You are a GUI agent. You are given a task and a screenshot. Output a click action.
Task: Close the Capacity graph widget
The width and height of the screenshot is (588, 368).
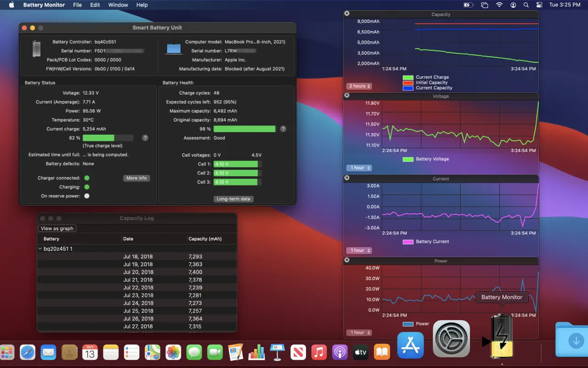(347, 14)
